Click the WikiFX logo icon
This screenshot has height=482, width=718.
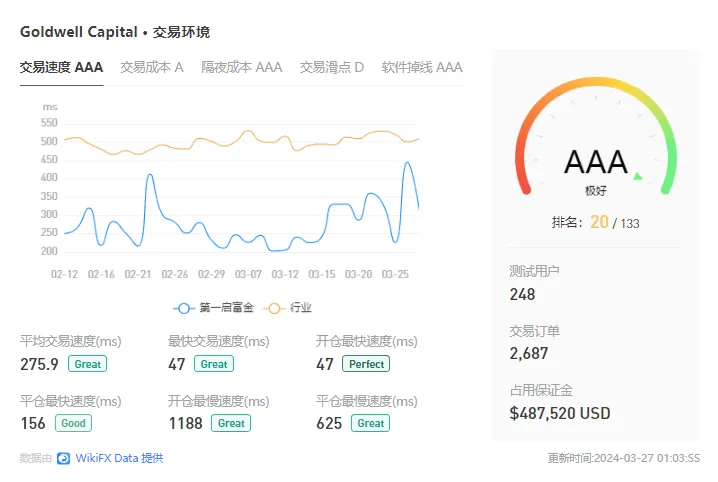pyautogui.click(x=63, y=458)
